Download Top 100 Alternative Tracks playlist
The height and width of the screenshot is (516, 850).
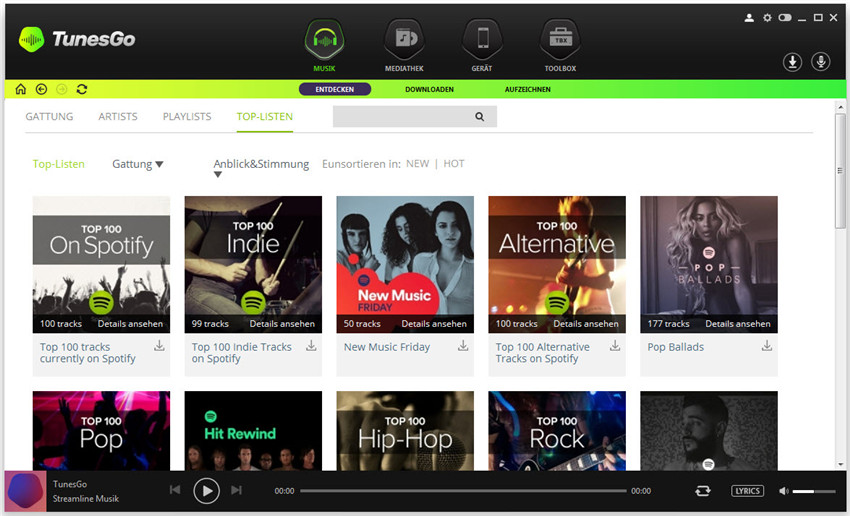pos(615,346)
